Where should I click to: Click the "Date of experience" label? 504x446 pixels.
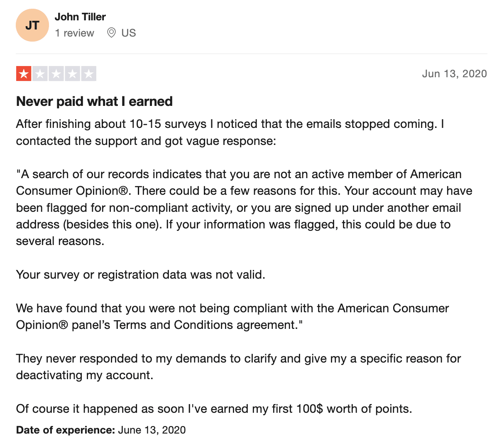click(66, 430)
